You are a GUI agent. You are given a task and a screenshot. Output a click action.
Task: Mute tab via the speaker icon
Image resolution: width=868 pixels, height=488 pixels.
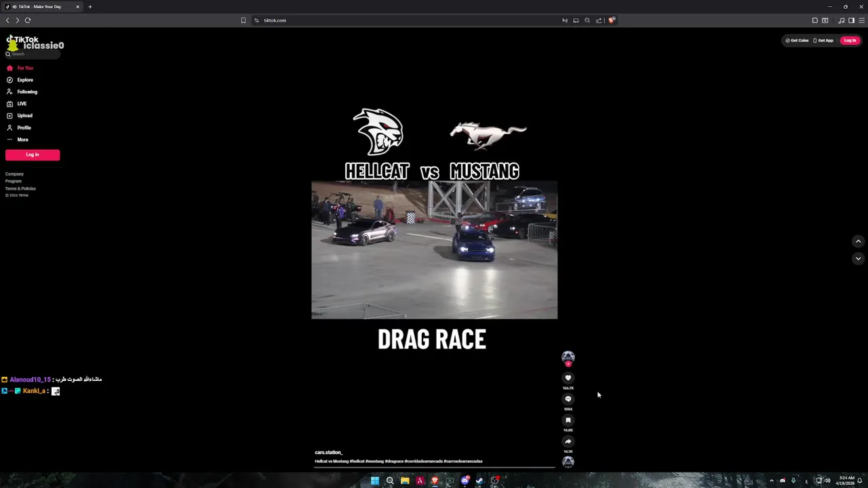click(14, 7)
